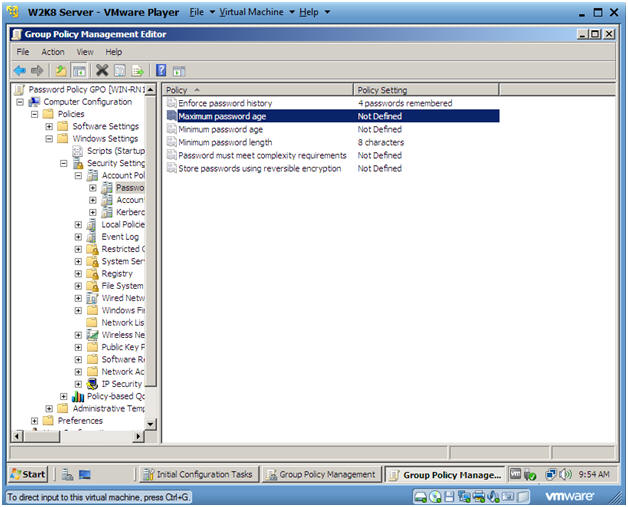Click the Wired Network tree icon
Image resolution: width=628 pixels, height=507 pixels.
(x=92, y=298)
